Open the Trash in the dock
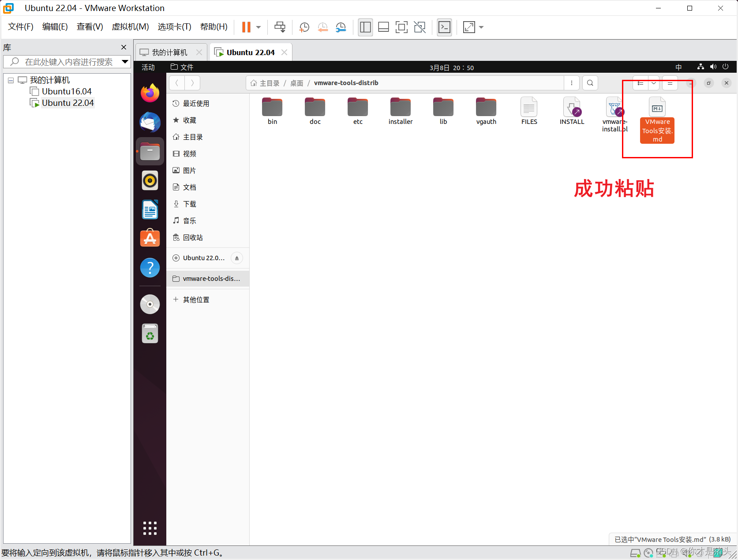This screenshot has height=560, width=738. [150, 333]
